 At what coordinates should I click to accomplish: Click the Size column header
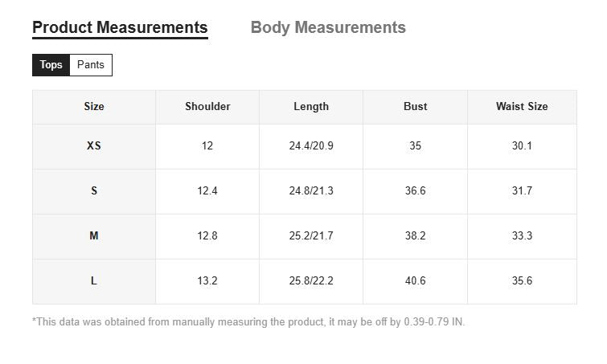(94, 106)
